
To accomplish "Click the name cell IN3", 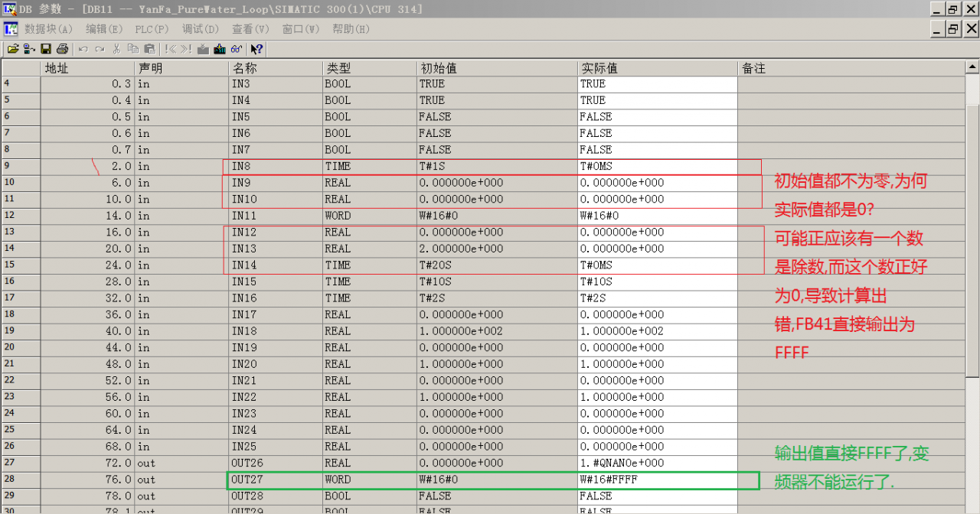I will pos(276,83).
